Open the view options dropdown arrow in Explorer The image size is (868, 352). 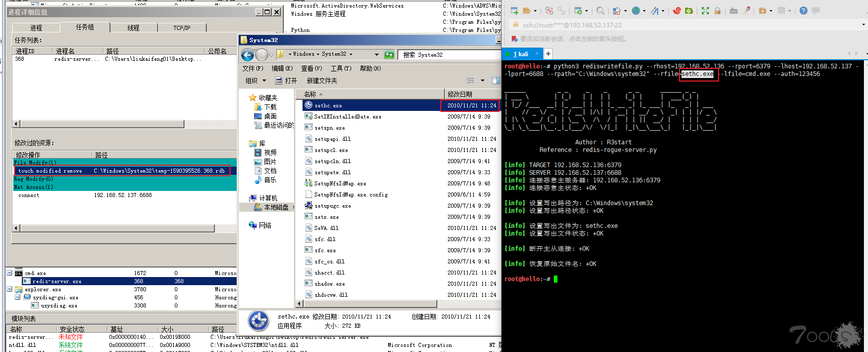tap(482, 81)
